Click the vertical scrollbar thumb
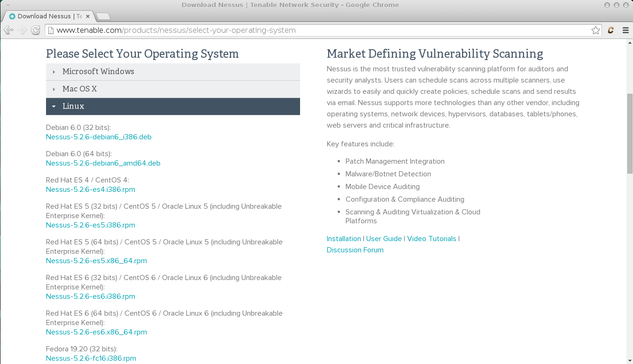 (630, 134)
